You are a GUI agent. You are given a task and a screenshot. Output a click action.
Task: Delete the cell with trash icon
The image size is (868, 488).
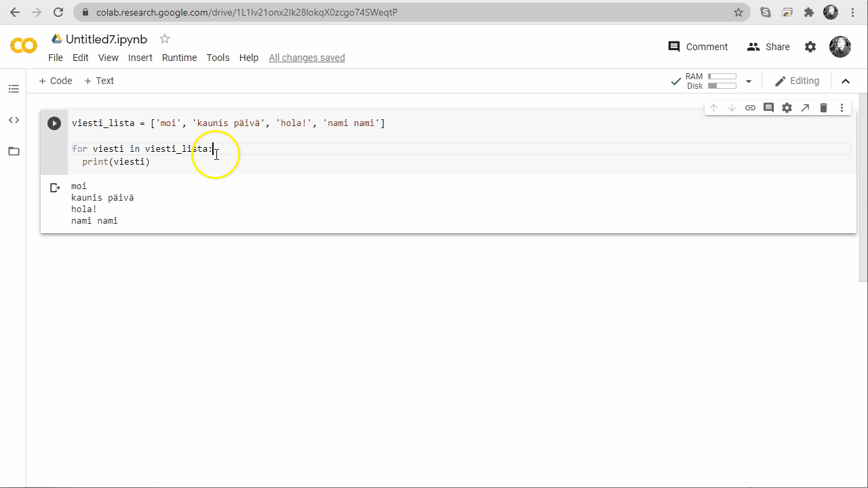point(823,108)
